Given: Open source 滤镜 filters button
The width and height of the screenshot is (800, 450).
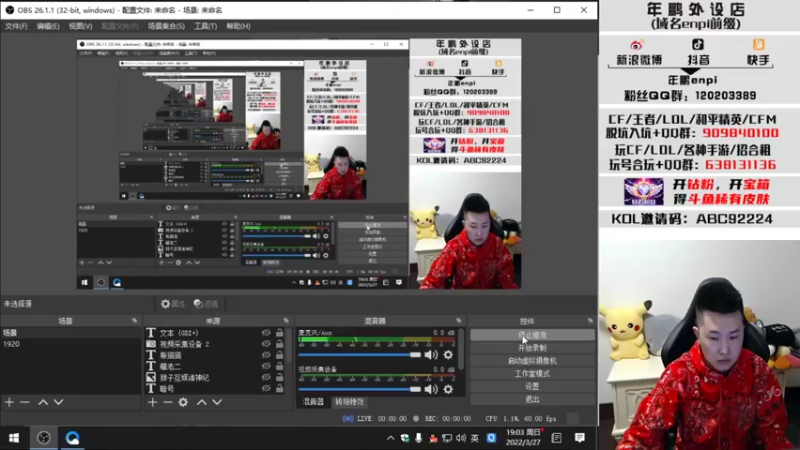Looking at the screenshot, I should click(x=206, y=304).
